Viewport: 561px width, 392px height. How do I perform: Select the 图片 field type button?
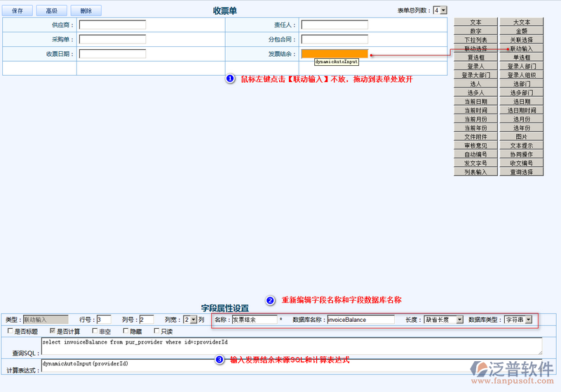coord(521,137)
